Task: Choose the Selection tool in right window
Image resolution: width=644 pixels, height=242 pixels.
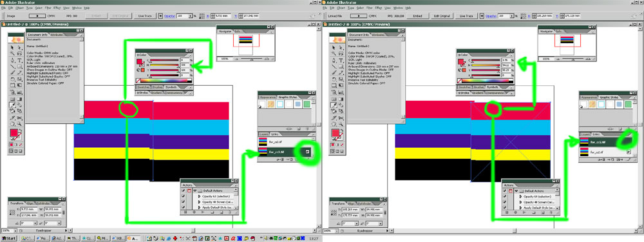Action: [334, 48]
